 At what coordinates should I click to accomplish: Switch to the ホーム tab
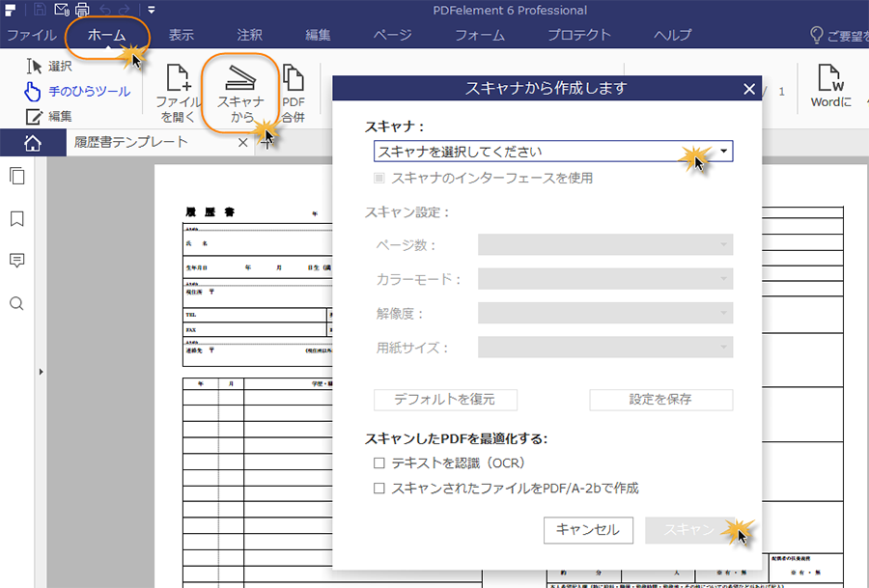tap(106, 35)
